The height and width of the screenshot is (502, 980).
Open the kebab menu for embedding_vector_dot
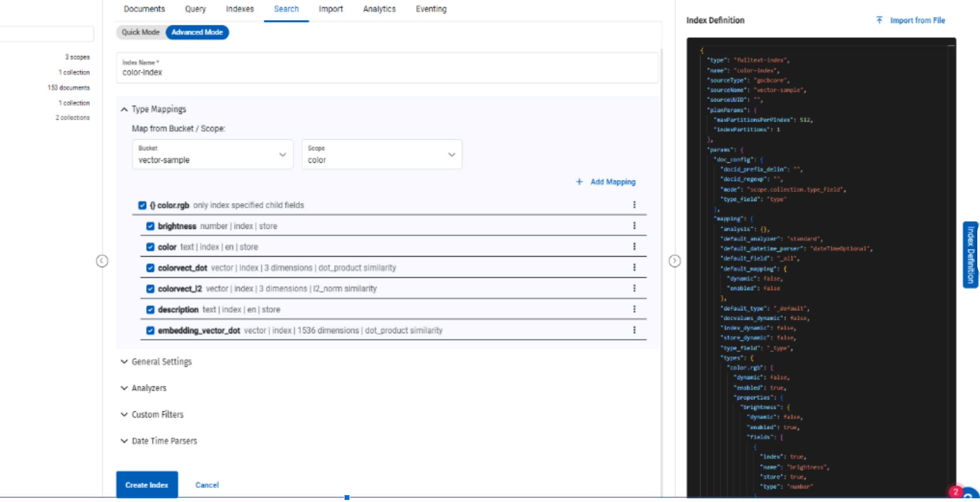point(634,330)
